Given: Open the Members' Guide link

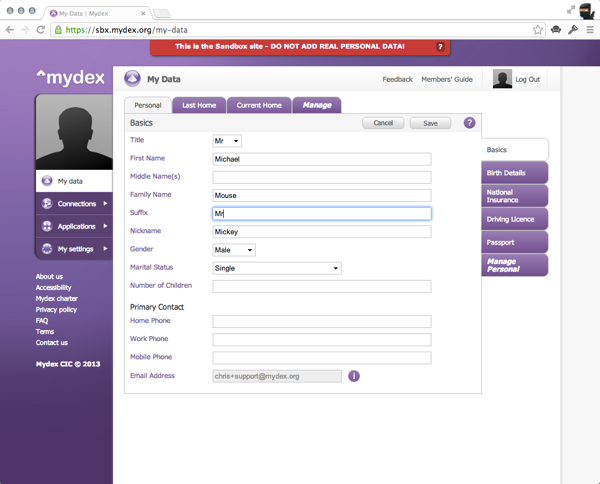Looking at the screenshot, I should pyautogui.click(x=447, y=79).
